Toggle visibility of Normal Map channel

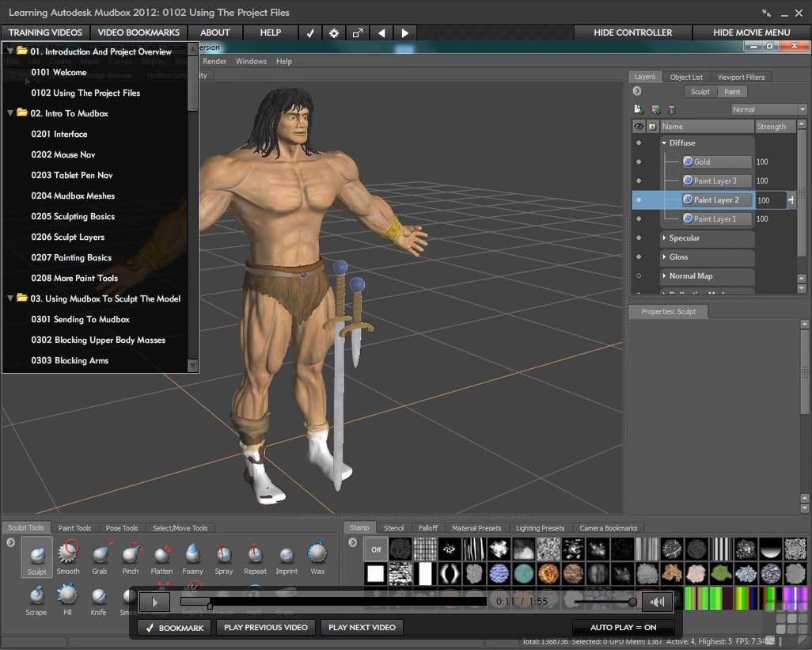[639, 276]
